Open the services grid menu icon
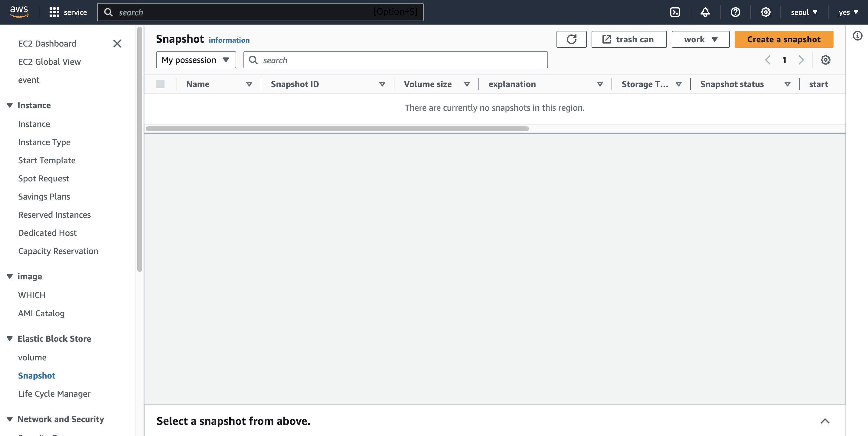Viewport: 868px width, 436px height. 54,12
